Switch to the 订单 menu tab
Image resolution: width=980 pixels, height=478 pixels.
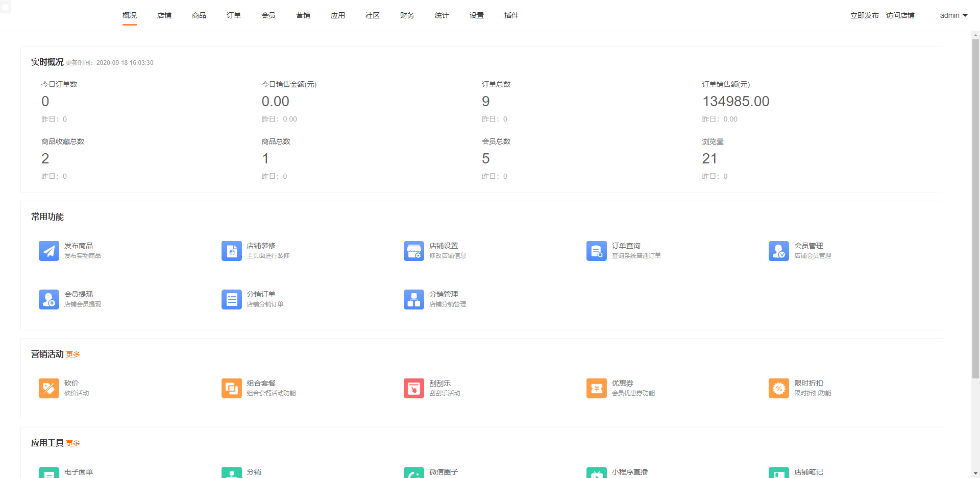[x=234, y=15]
